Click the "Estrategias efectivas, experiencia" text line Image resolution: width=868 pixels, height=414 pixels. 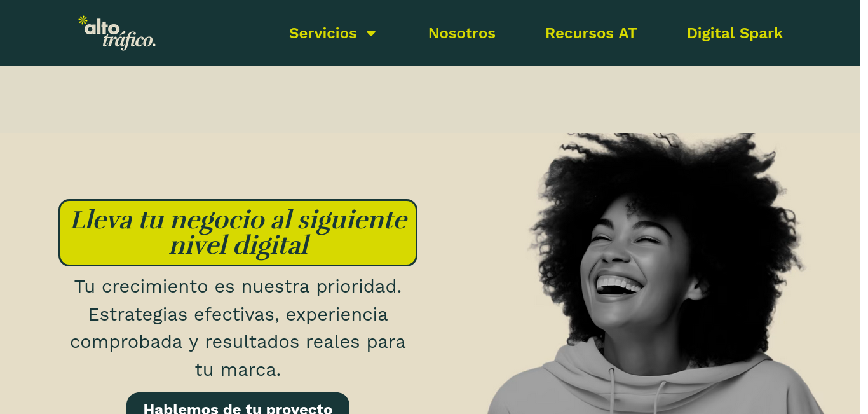[238, 314]
